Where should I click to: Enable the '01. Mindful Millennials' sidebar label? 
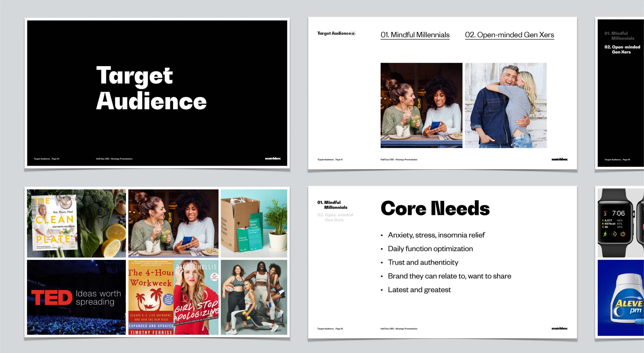(332, 205)
